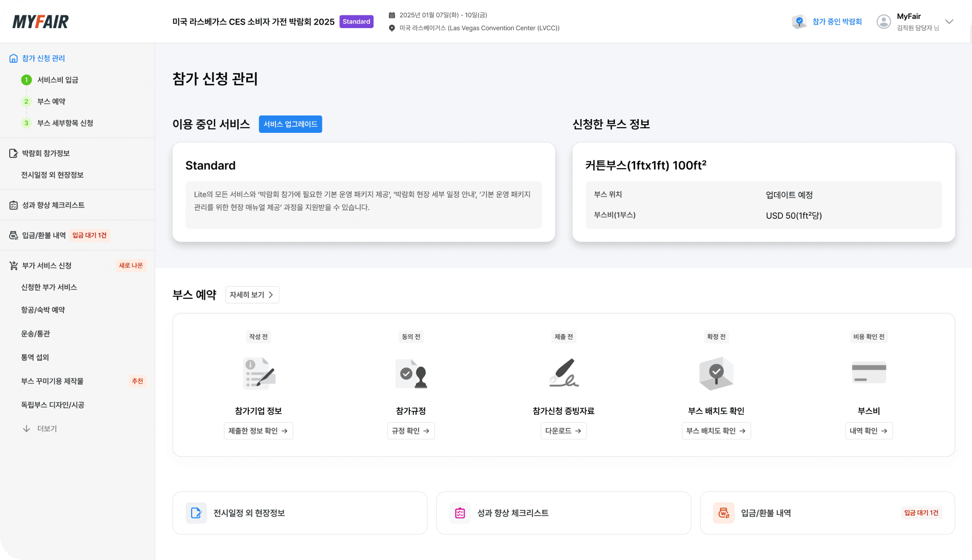Click the 부가 서비스 신청 cart icon
Viewport: 972px width, 560px height.
click(x=14, y=266)
